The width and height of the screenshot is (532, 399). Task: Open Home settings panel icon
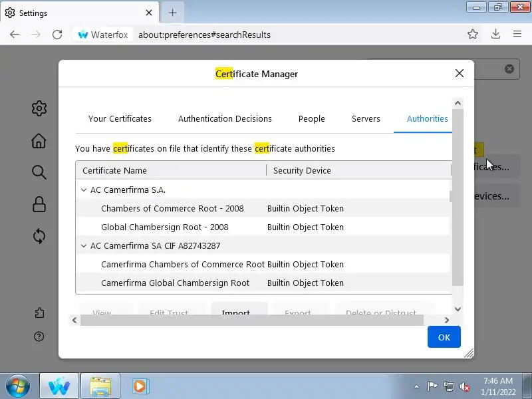pos(39,140)
